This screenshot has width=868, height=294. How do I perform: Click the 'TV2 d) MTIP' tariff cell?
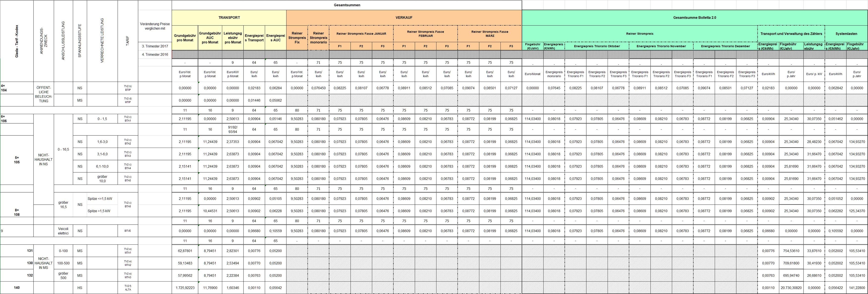coord(128,100)
